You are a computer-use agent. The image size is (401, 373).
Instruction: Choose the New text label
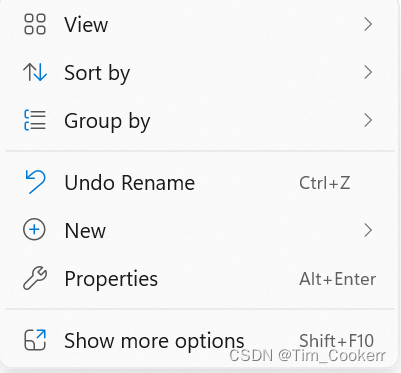[x=85, y=231]
